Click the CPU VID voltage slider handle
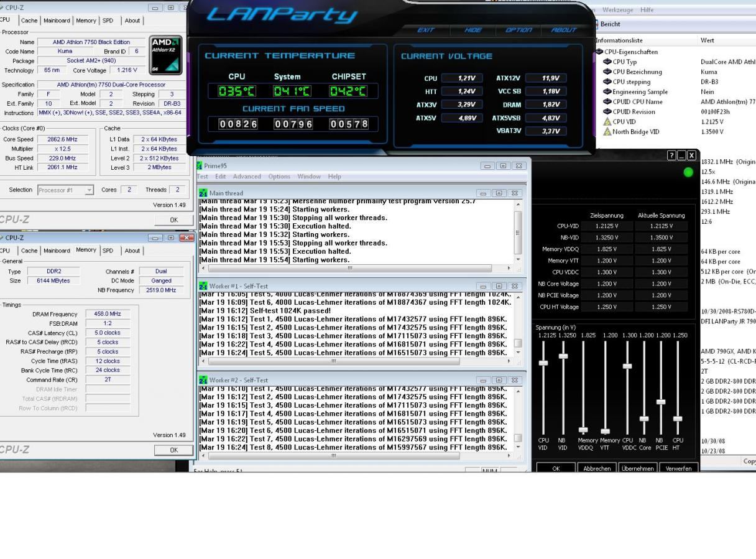Viewport: 756px width, 559px height. tap(543, 363)
